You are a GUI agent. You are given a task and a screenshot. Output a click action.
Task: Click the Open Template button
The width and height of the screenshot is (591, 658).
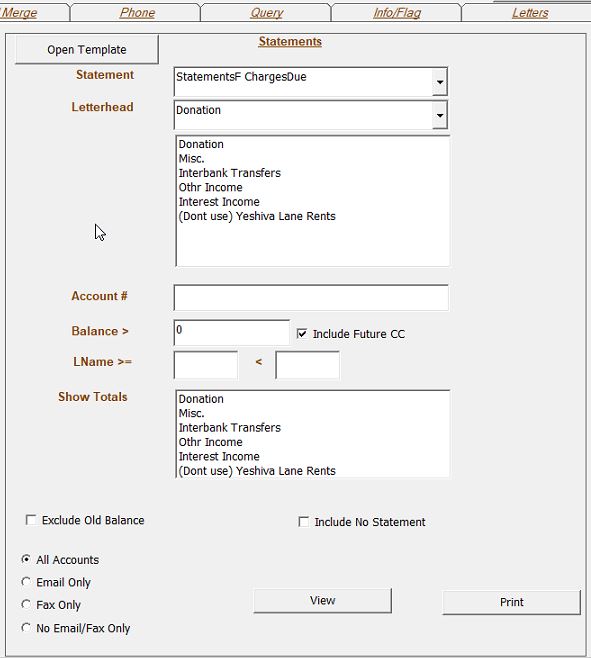tap(87, 50)
